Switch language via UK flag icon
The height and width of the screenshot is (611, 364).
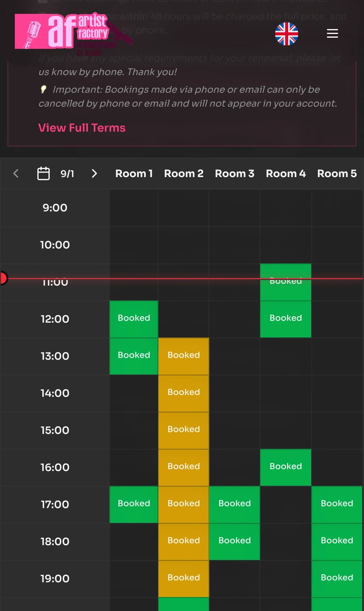click(287, 34)
